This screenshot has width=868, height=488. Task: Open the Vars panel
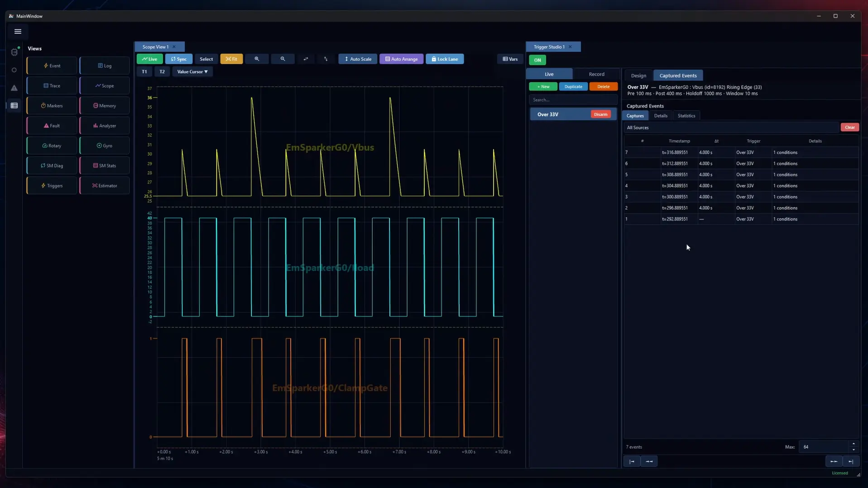[x=510, y=59]
